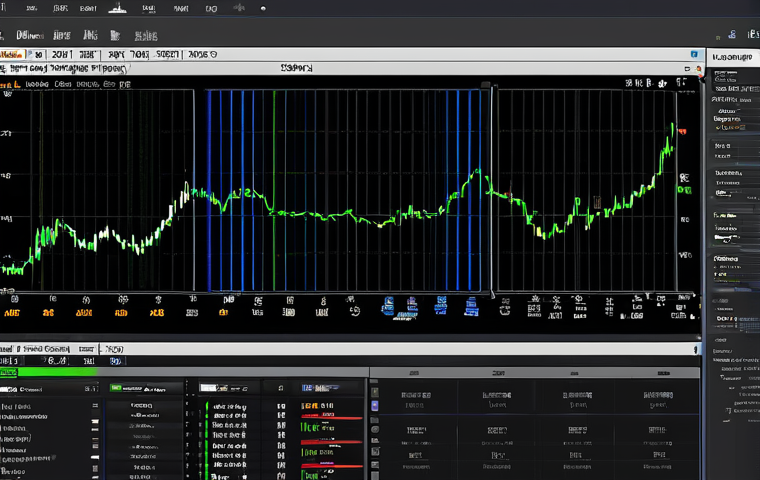The width and height of the screenshot is (760, 480).
Task: Select the orange highlighted tab in the chart tab strip
Action: coord(11,54)
